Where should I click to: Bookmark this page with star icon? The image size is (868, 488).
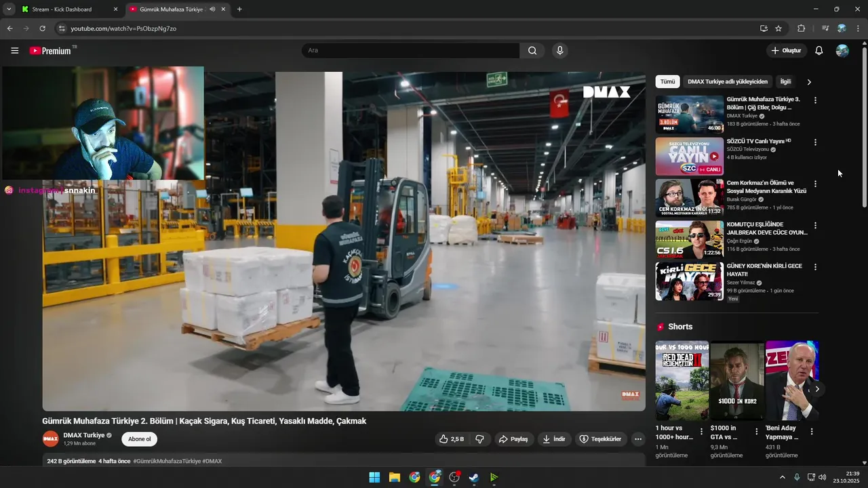(x=778, y=28)
